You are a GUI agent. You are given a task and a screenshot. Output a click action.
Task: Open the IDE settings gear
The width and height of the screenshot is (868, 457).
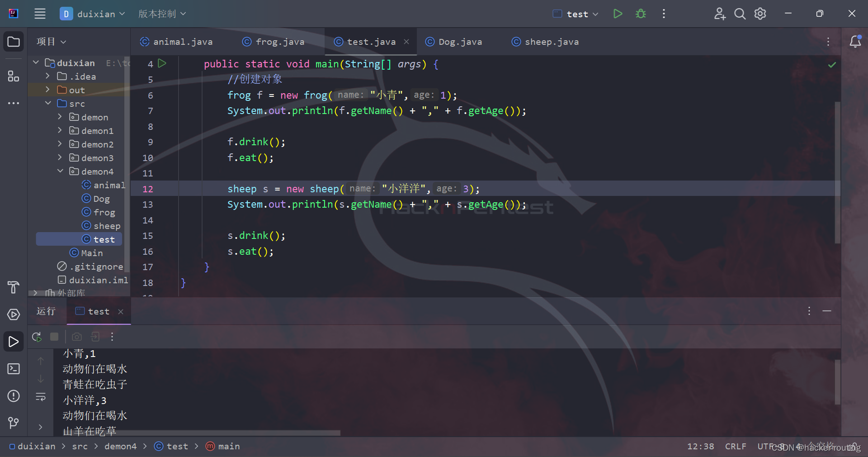[760, 14]
